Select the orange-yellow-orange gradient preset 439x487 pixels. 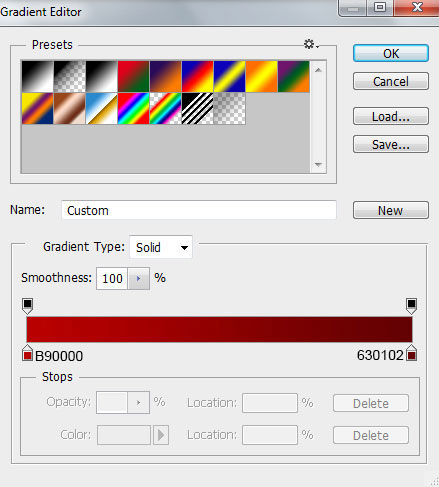point(261,76)
